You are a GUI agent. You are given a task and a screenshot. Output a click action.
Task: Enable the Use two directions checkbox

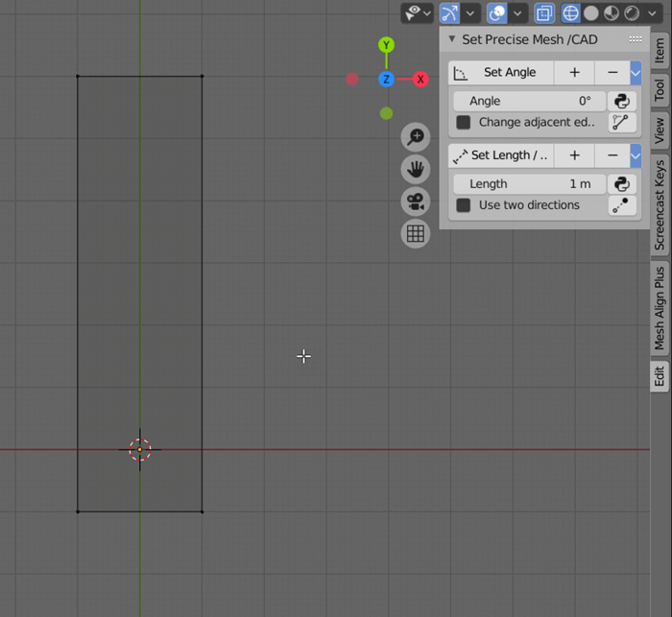464,205
